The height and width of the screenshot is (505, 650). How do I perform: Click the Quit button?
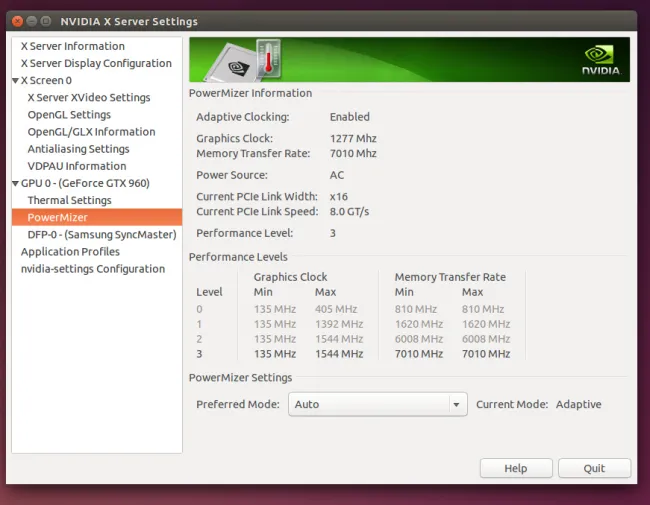594,468
